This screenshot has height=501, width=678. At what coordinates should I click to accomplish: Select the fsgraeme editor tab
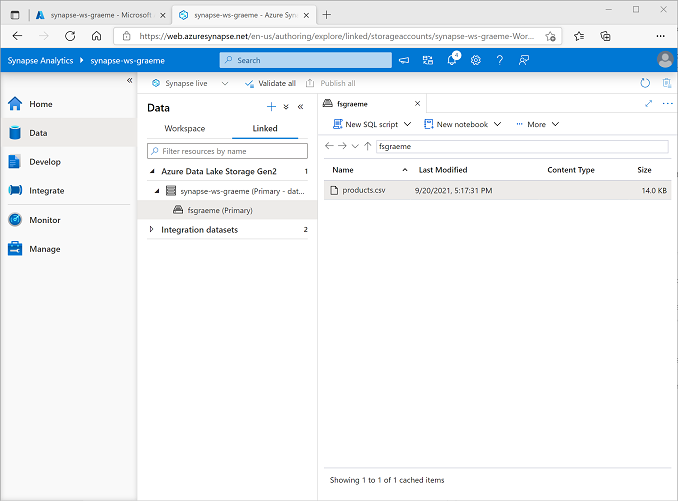352,104
